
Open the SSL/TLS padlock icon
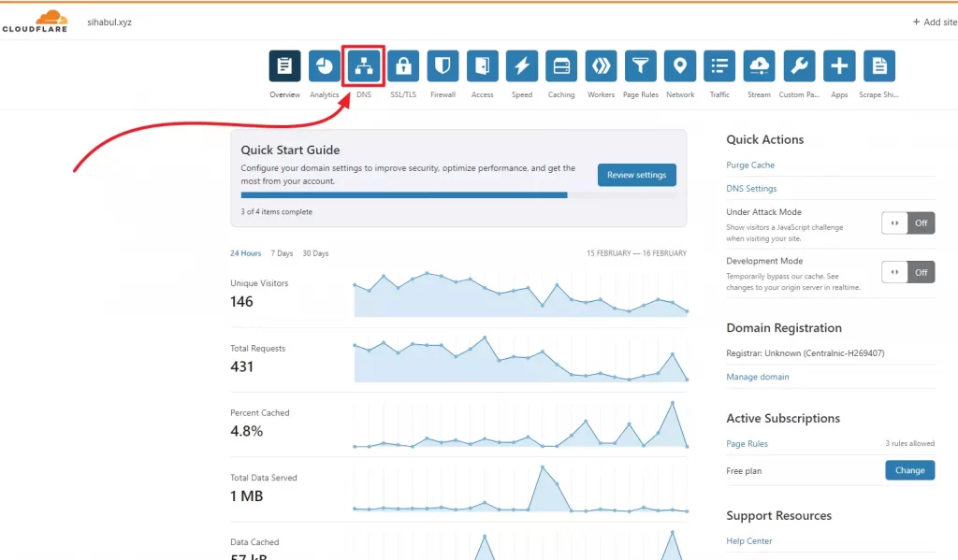[403, 66]
